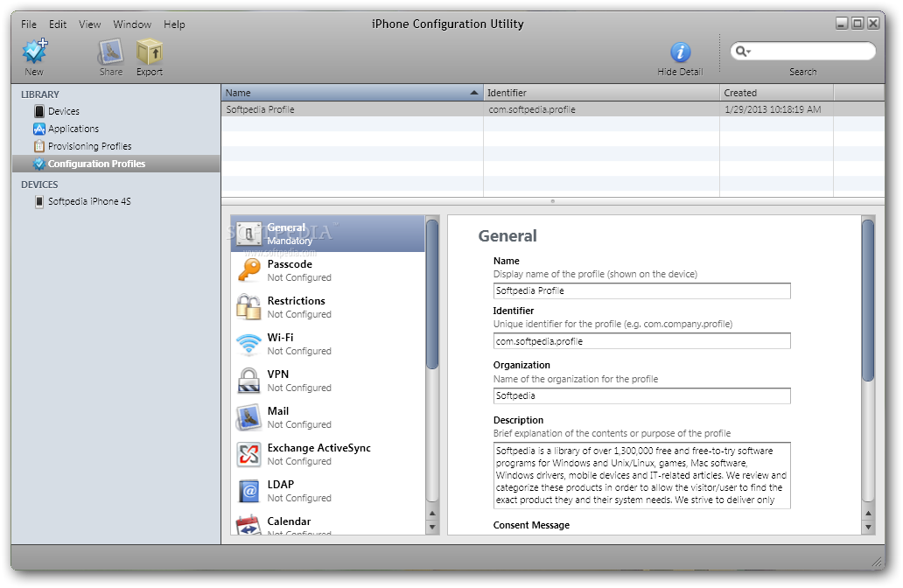Viewport: 903px width, 588px height.
Task: Click the New button label
Action: pos(34,72)
